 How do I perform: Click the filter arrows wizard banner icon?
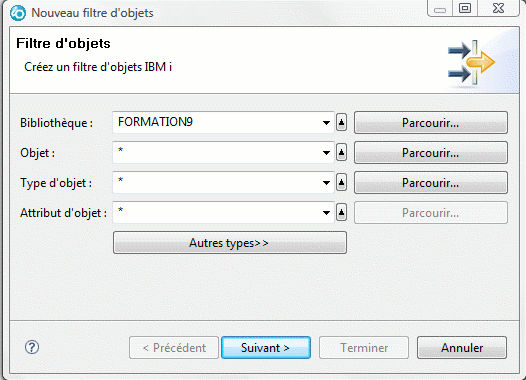click(x=471, y=62)
